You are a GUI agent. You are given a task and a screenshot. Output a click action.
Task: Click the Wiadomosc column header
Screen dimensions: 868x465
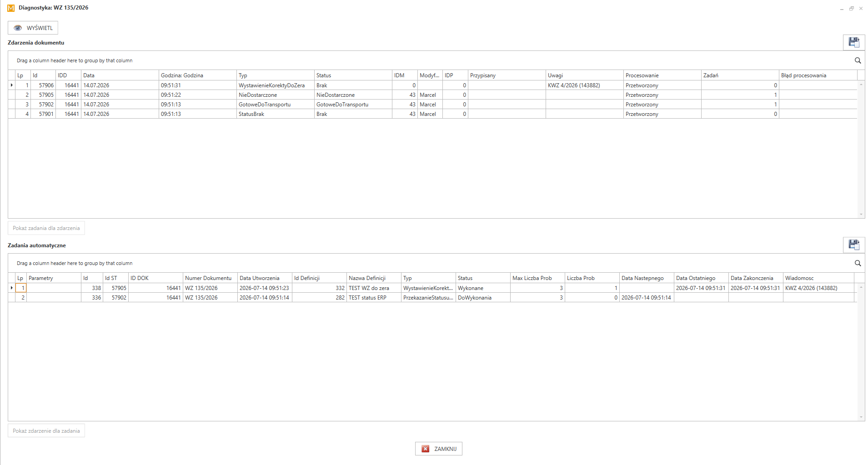click(818, 278)
